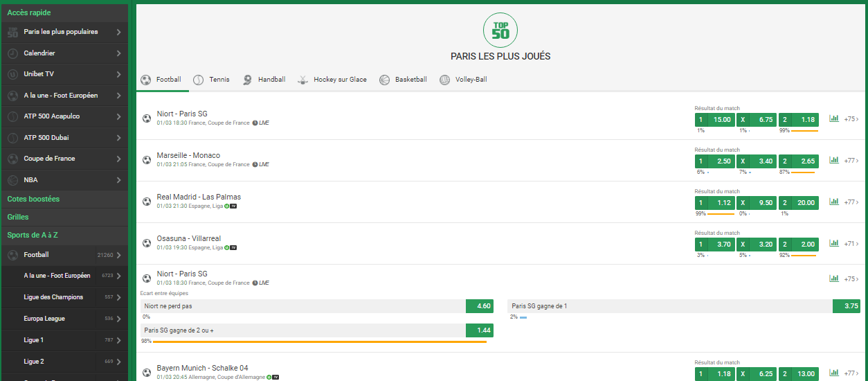Show +71 more bets for Osasuna - Villarreal
The image size is (868, 381).
[851, 244]
